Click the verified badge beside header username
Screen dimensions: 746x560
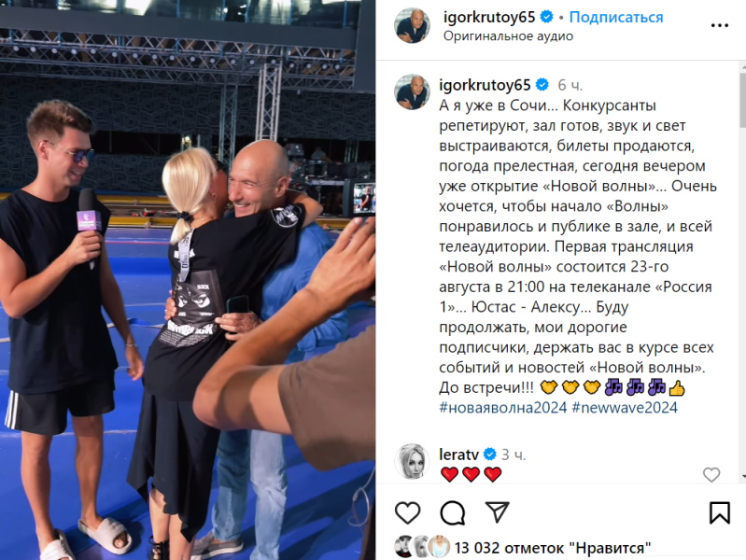(547, 17)
